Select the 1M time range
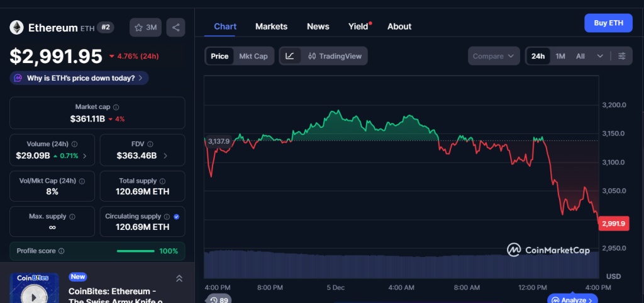This screenshot has width=644, height=303. click(x=560, y=56)
